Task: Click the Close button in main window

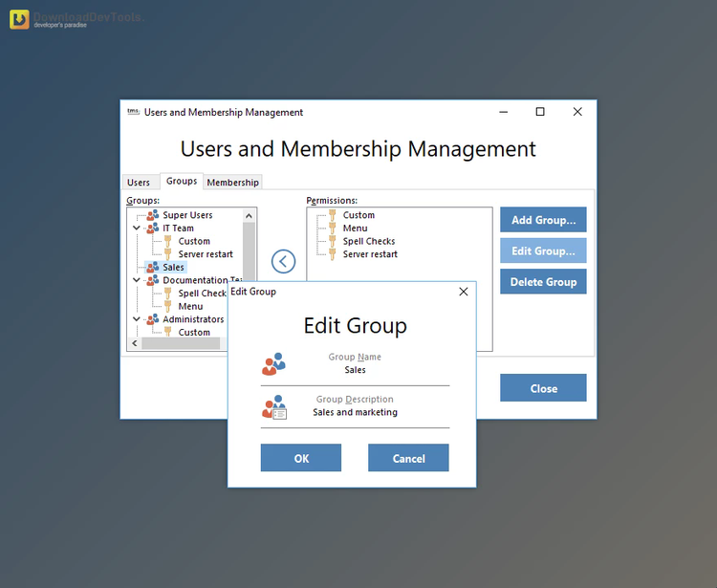Action: click(543, 388)
